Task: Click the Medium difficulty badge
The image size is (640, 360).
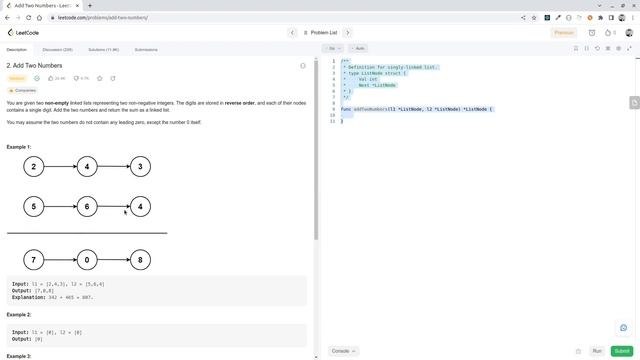Action: click(17, 78)
